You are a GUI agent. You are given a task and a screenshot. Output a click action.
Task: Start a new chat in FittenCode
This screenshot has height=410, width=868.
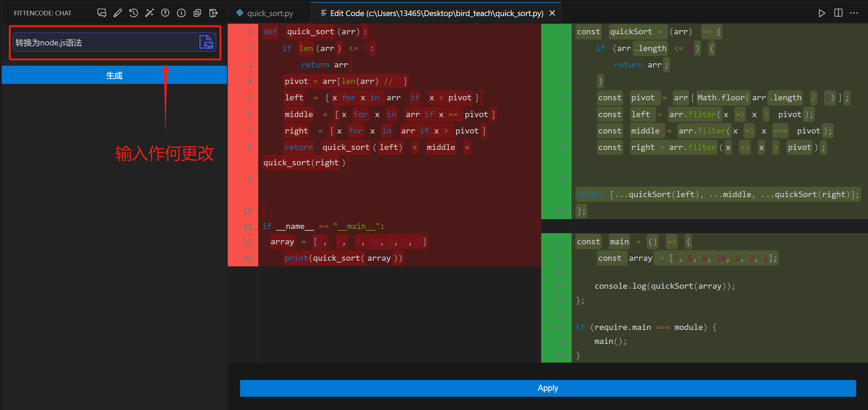point(102,13)
